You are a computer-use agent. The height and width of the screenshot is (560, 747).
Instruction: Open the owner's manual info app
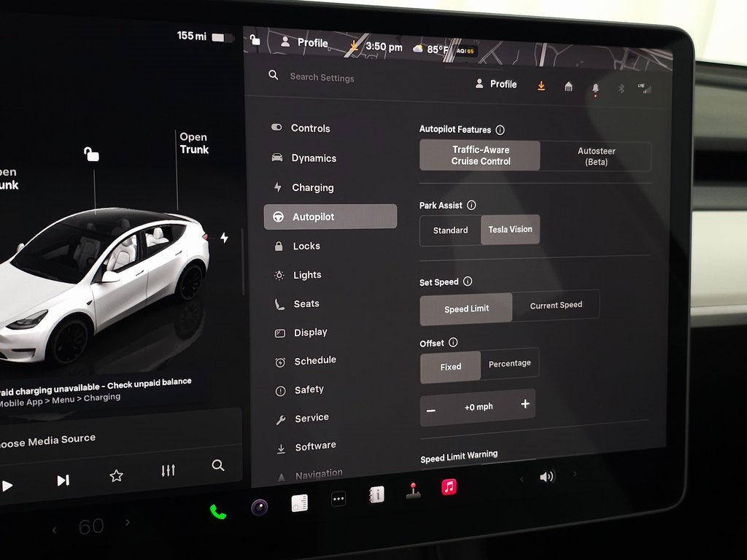click(376, 495)
